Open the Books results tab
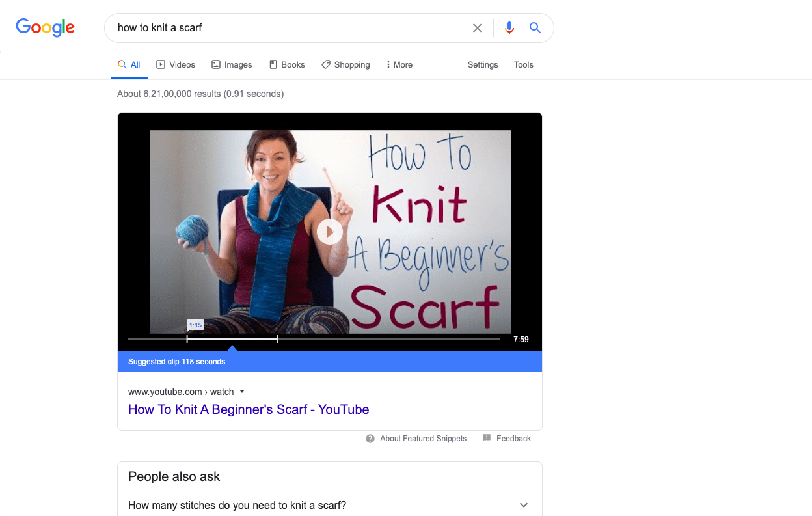This screenshot has width=812, height=516. 287,65
